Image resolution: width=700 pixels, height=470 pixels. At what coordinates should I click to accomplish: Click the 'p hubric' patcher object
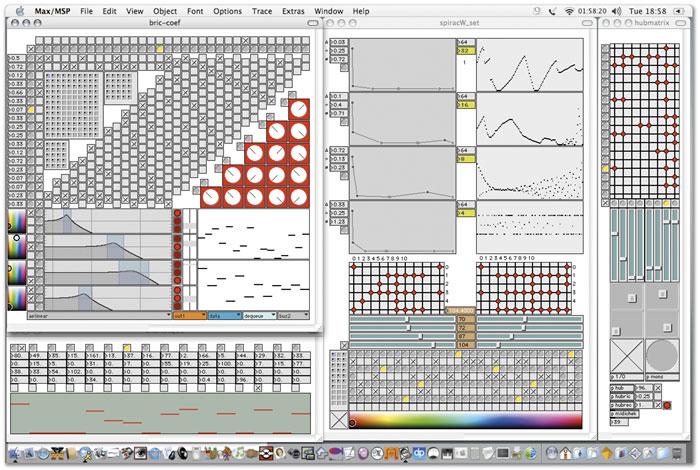(x=622, y=396)
